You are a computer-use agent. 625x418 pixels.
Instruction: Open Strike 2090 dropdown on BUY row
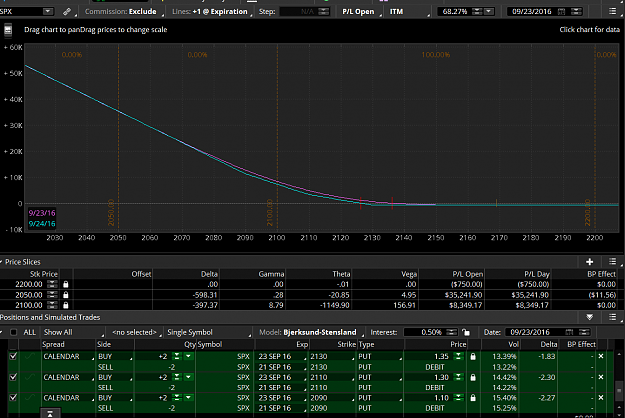click(x=332, y=398)
